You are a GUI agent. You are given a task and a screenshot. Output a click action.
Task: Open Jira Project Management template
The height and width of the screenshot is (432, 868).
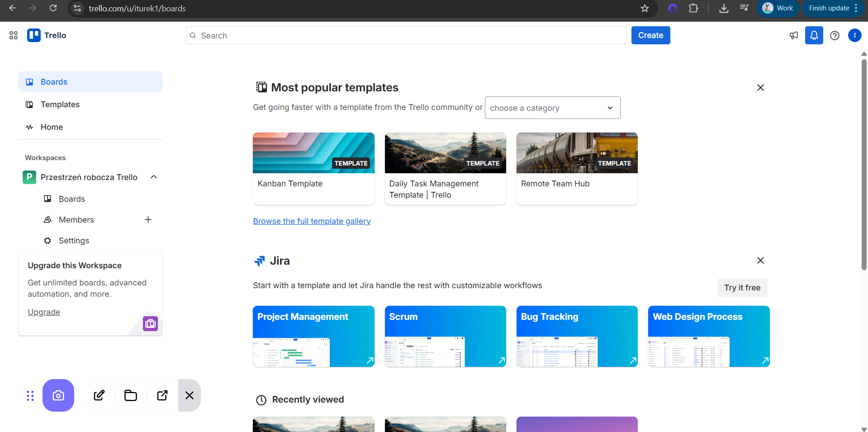[313, 336]
